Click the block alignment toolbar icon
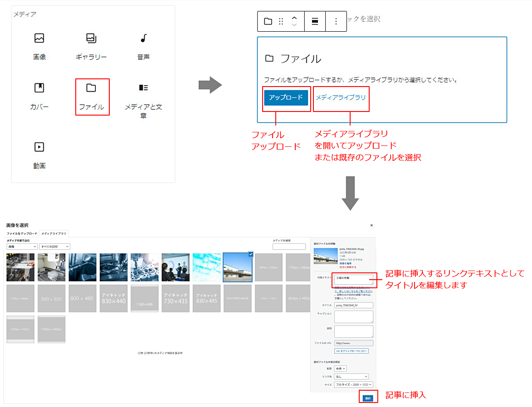The width and height of the screenshot is (532, 407). tap(315, 21)
